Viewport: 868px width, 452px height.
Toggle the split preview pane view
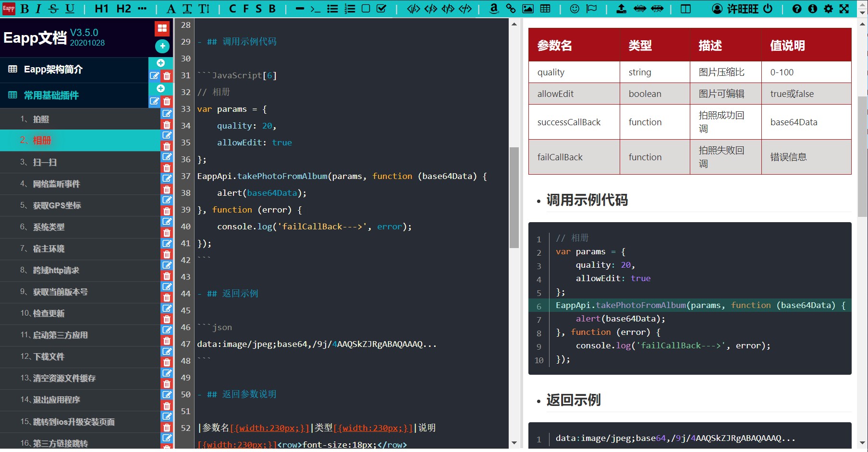click(685, 9)
